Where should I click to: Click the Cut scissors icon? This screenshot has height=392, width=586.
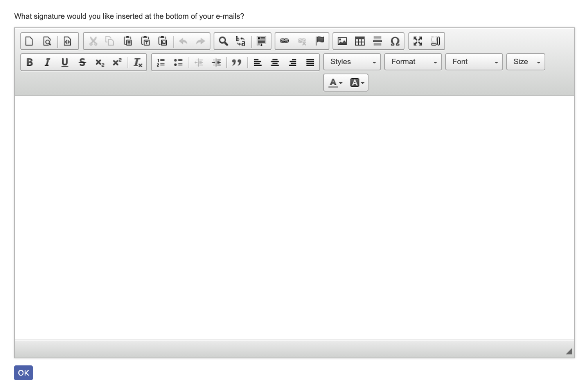point(93,41)
